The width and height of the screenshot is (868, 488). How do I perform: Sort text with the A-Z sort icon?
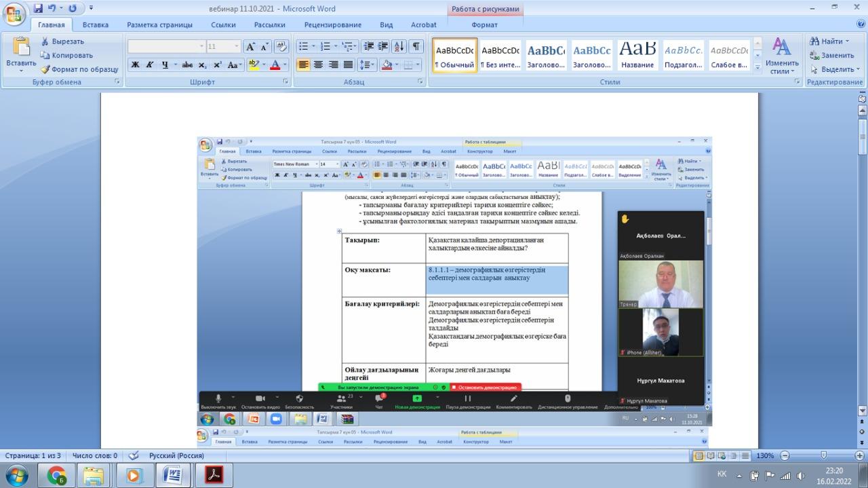[x=399, y=47]
